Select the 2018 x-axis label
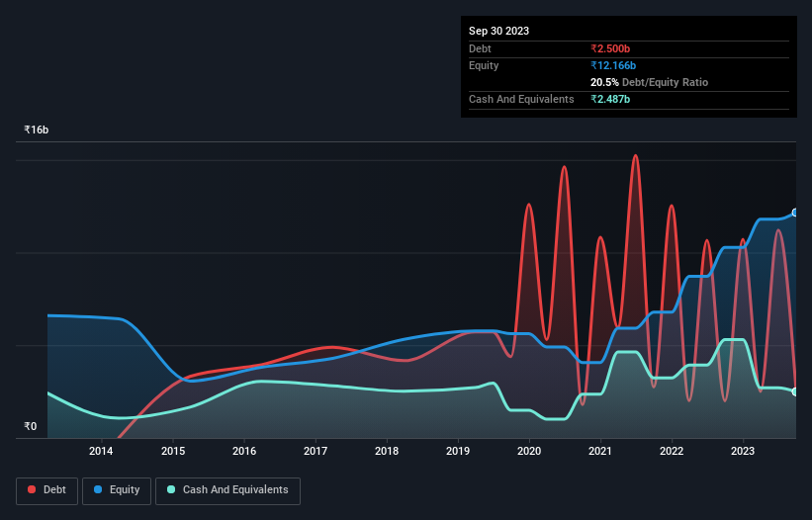The width and height of the screenshot is (812, 520). pos(387,451)
